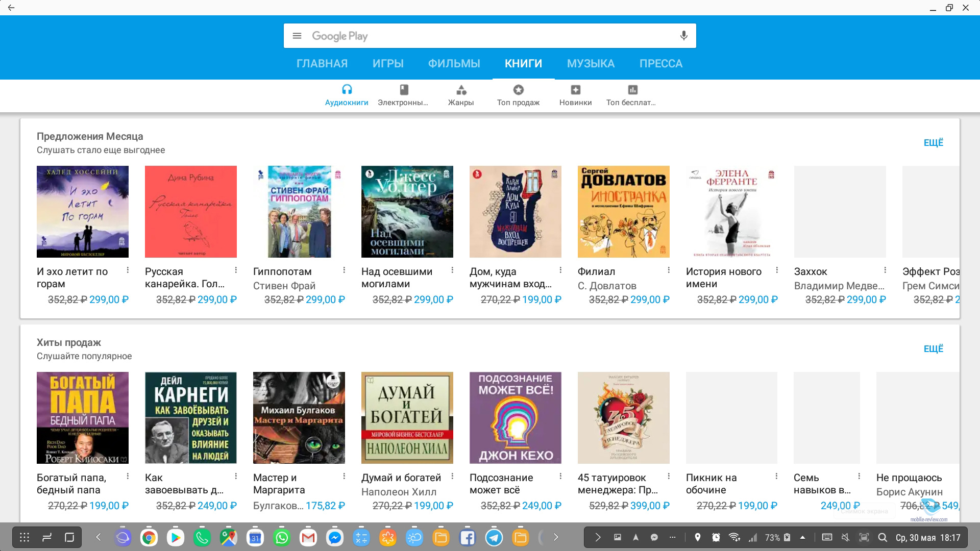Click the Google Play search field

point(490,36)
